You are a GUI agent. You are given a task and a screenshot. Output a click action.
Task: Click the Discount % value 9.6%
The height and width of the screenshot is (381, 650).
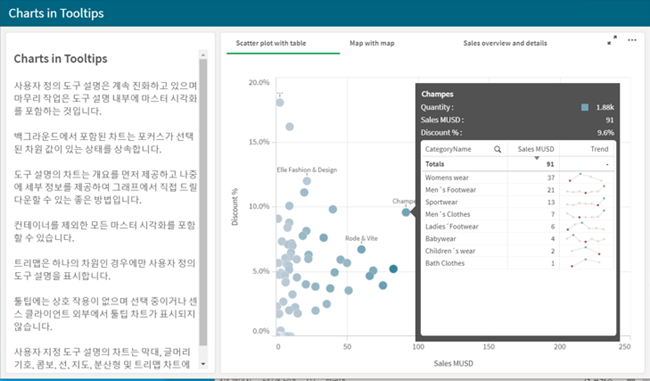tap(606, 133)
